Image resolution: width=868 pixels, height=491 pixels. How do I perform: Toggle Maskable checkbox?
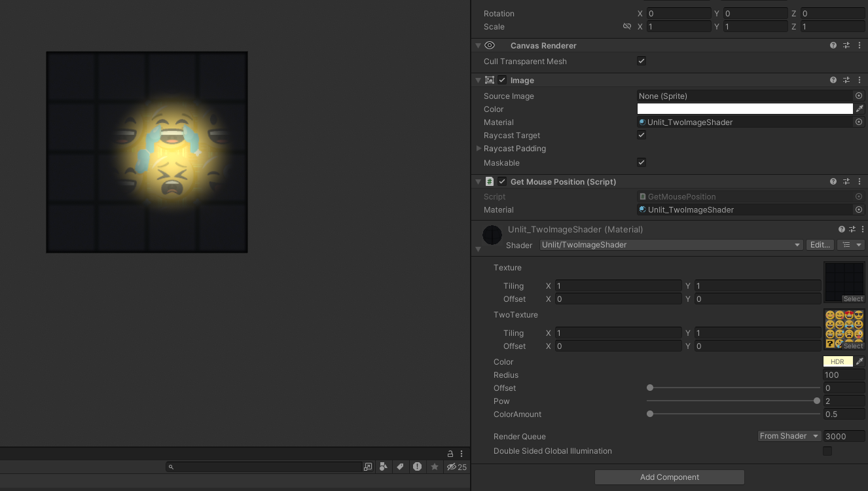pos(642,162)
